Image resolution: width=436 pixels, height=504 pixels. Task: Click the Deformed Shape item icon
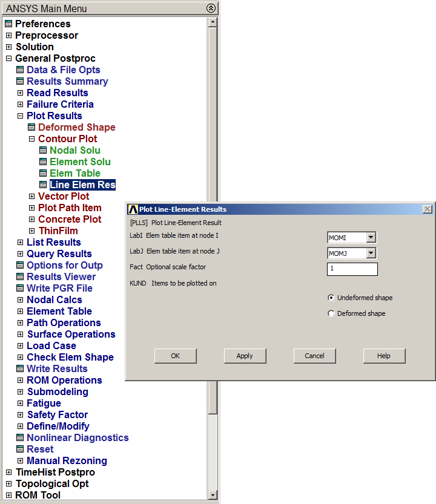pyautogui.click(x=32, y=128)
